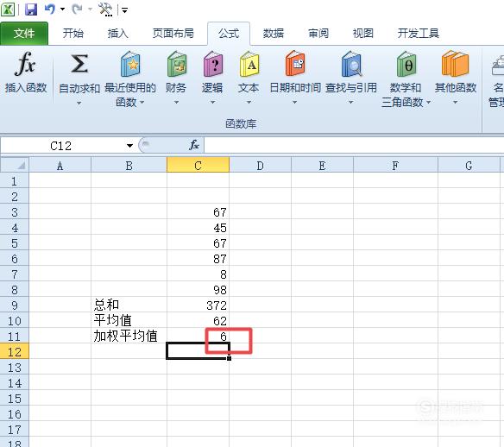
Task: Switch to the 插入 (Insert) tab
Action: [117, 33]
